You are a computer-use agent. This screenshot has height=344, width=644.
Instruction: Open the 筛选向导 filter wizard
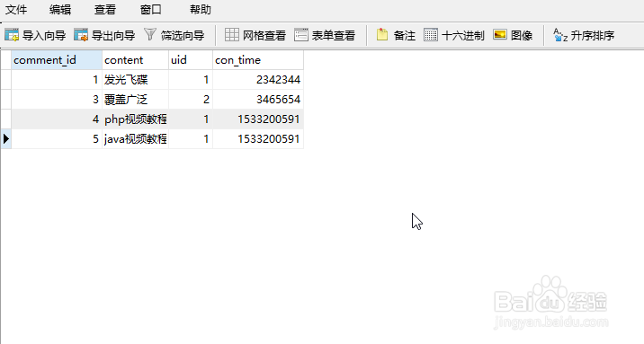pyautogui.click(x=174, y=35)
